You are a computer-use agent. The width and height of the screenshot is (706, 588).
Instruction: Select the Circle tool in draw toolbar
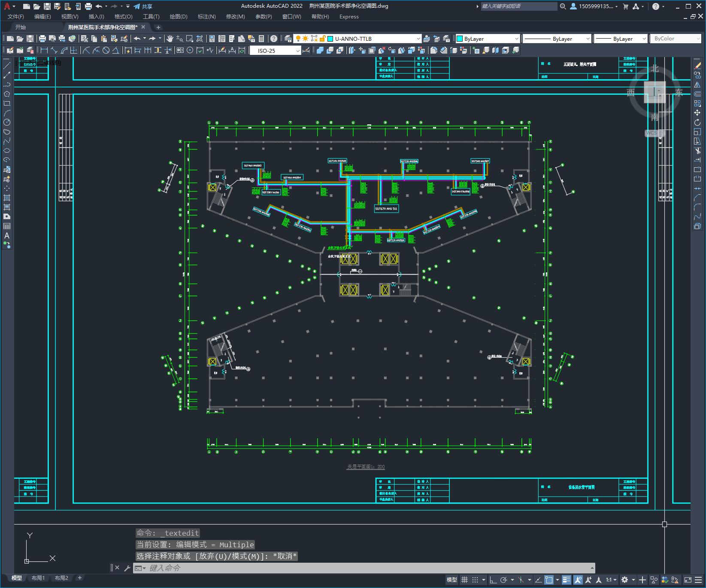pos(7,122)
